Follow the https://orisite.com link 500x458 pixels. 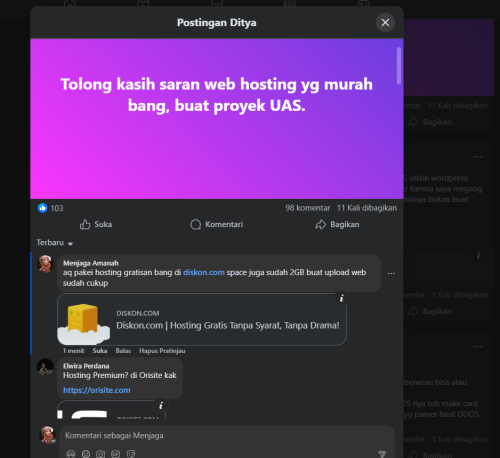[x=97, y=390]
